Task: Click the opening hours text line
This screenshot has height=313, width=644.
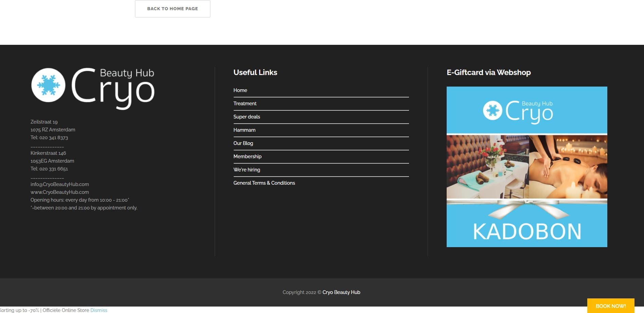Action: point(80,200)
